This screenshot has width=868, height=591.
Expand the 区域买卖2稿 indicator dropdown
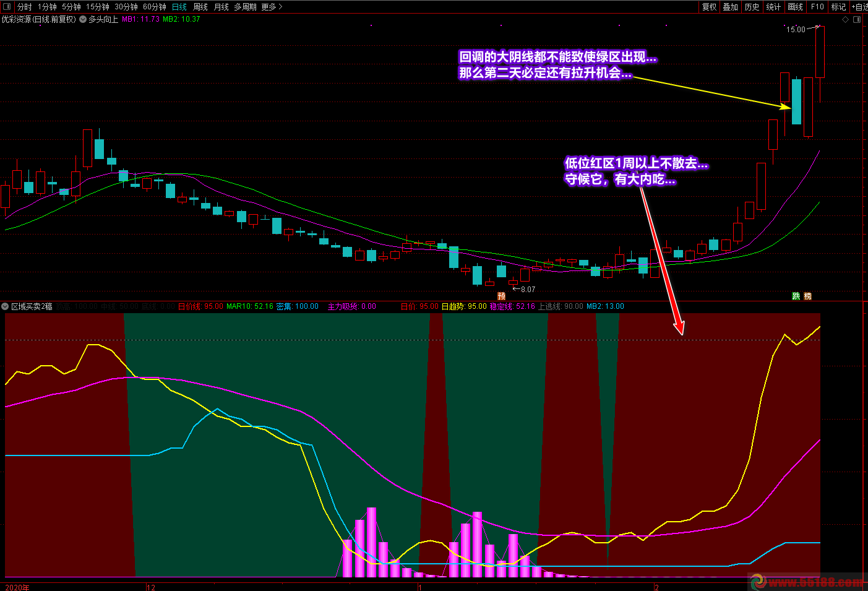coord(5,306)
